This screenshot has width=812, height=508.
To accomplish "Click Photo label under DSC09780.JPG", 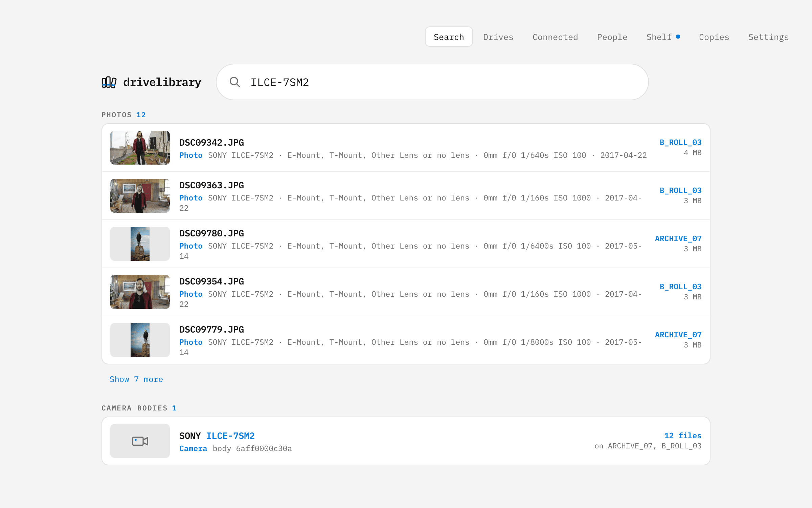I will (191, 246).
